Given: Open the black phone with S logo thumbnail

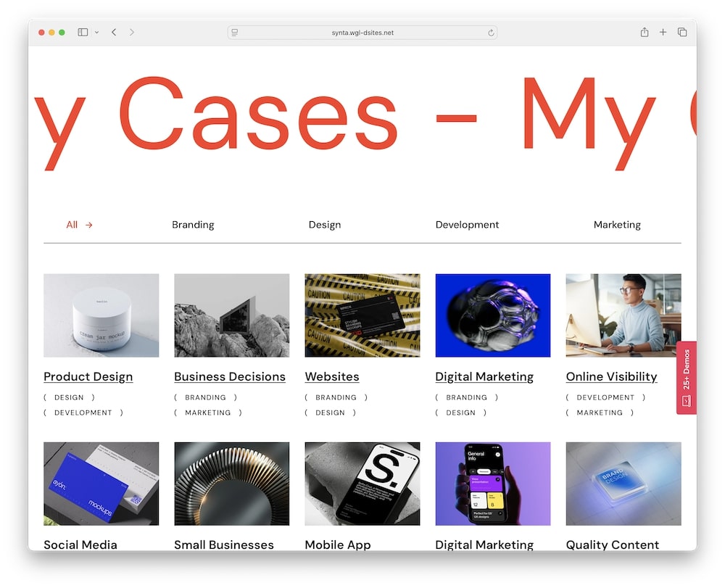Looking at the screenshot, I should tap(362, 484).
